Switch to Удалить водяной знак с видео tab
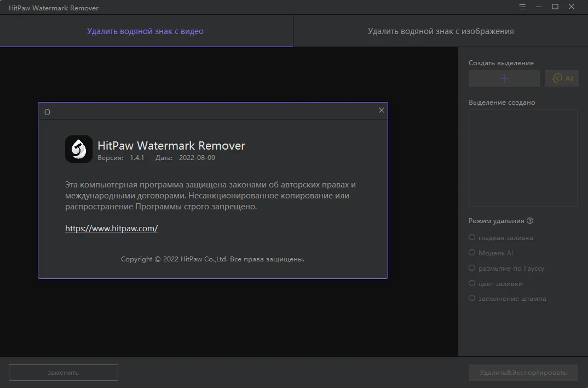588x388 pixels. tap(146, 31)
